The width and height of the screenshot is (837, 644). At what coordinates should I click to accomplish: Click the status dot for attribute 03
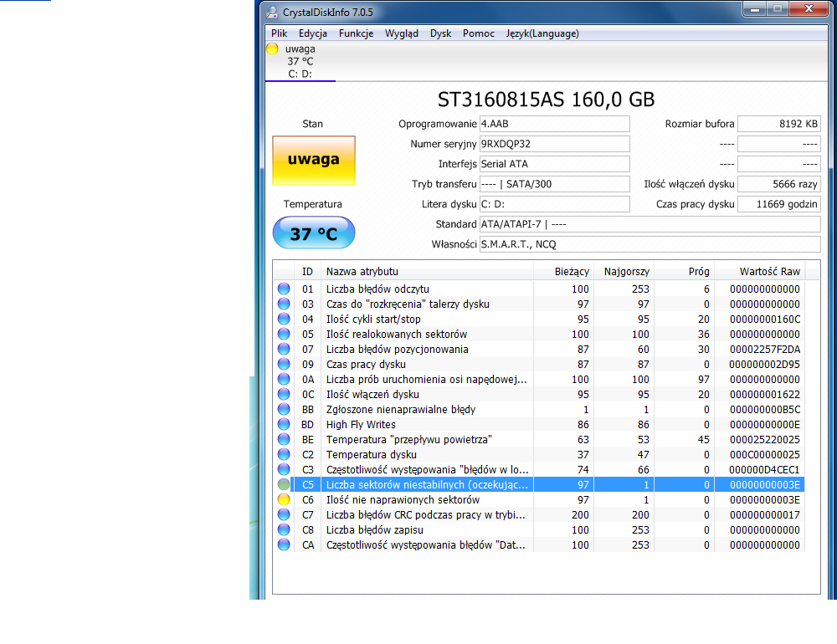click(x=284, y=304)
